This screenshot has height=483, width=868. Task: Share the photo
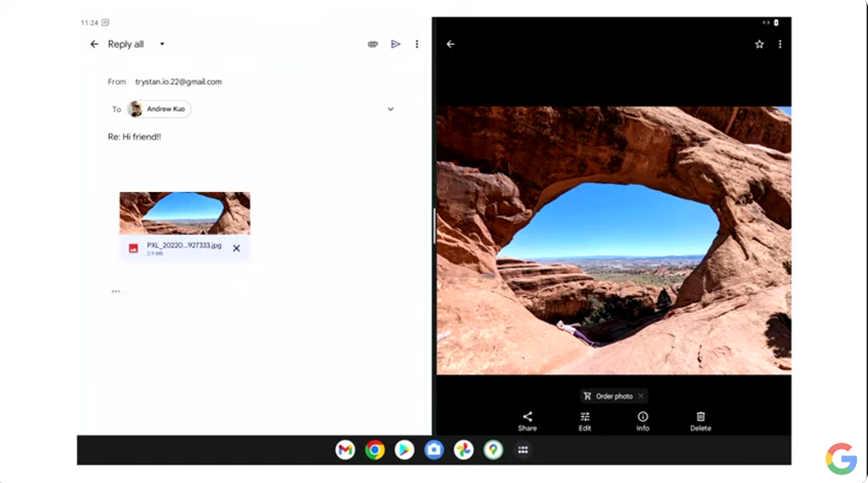pyautogui.click(x=527, y=420)
